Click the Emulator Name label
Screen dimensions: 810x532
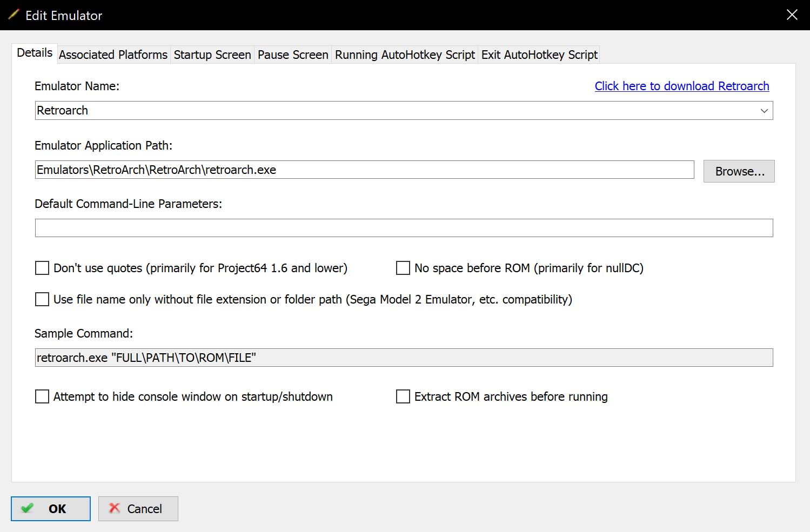point(77,86)
